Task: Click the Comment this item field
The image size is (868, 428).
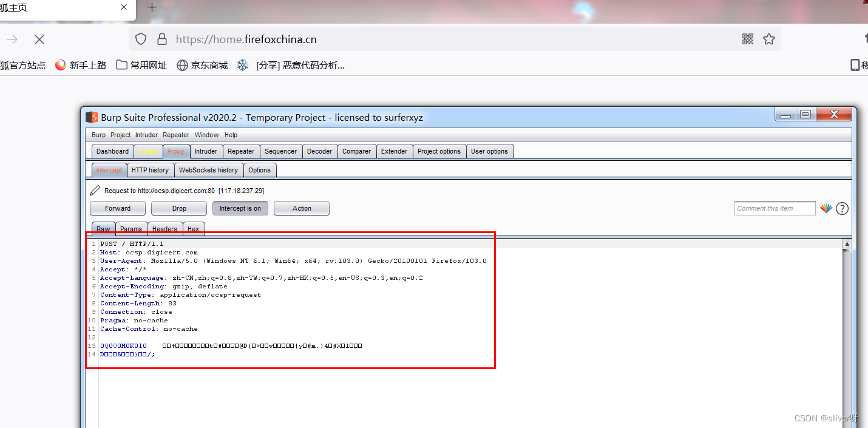Action: click(x=775, y=208)
